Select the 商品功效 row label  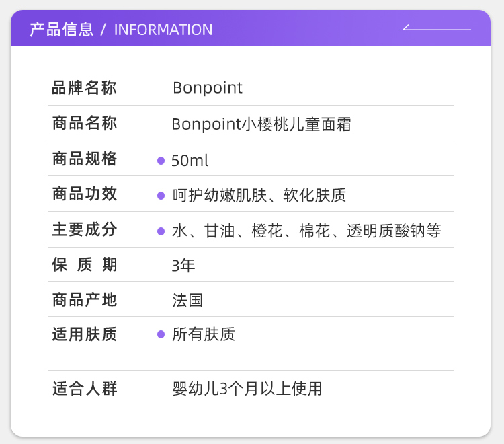(85, 194)
